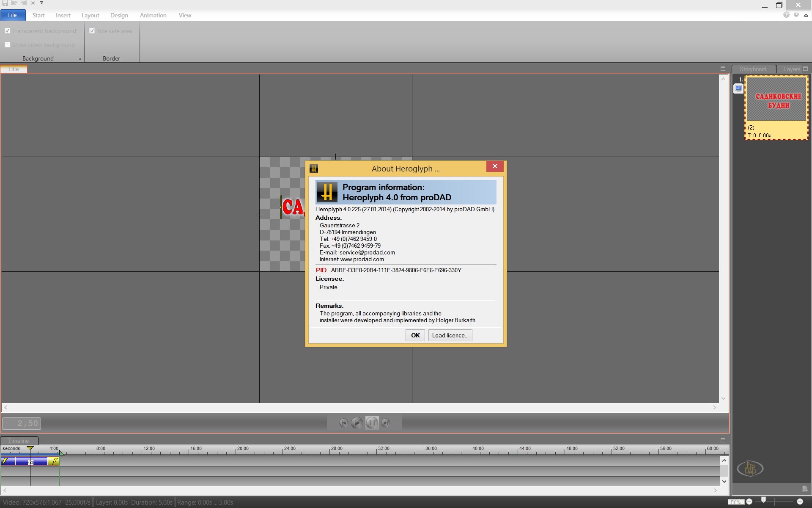The image size is (812, 508).
Task: Click the add storyboard item icon
Action: pyautogui.click(x=804, y=489)
